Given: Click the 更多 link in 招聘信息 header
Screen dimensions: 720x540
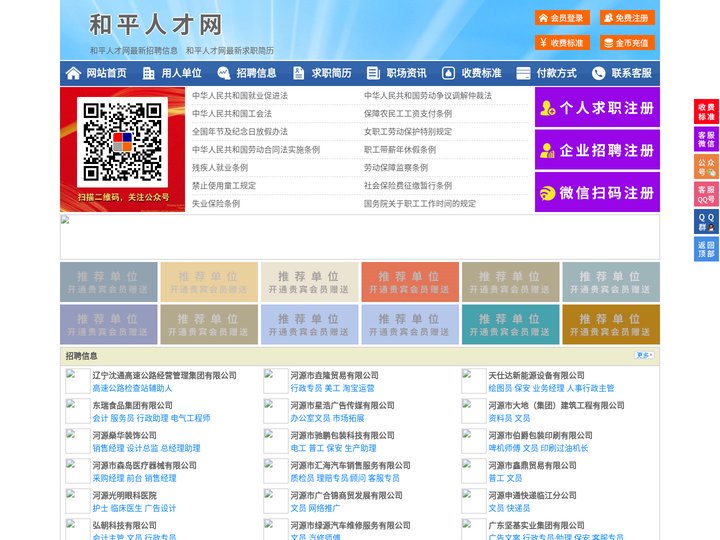Looking at the screenshot, I should click(644, 355).
